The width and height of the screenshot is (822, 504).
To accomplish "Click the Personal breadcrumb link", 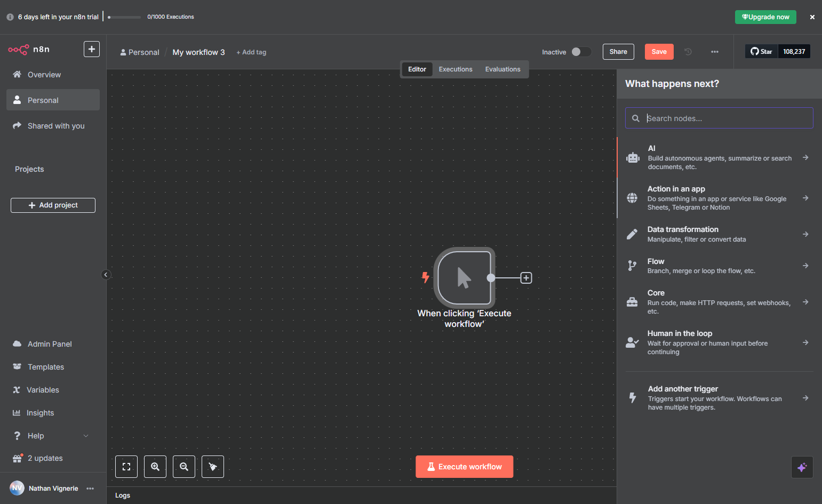I will tap(140, 52).
